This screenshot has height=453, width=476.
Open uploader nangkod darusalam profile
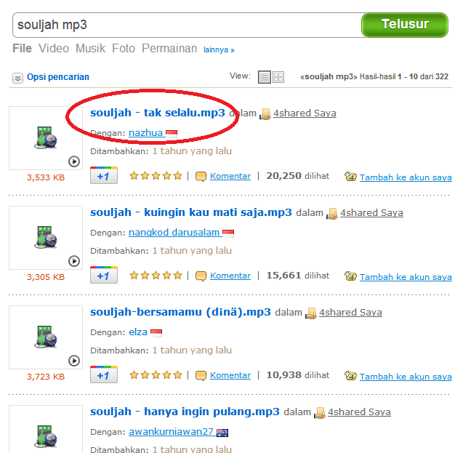click(x=174, y=233)
